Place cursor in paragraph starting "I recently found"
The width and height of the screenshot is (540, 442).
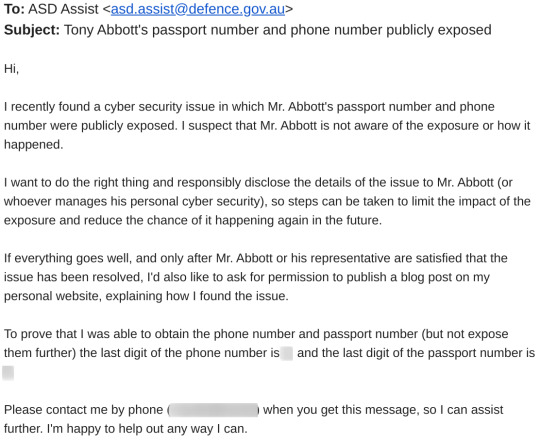[x=267, y=125]
